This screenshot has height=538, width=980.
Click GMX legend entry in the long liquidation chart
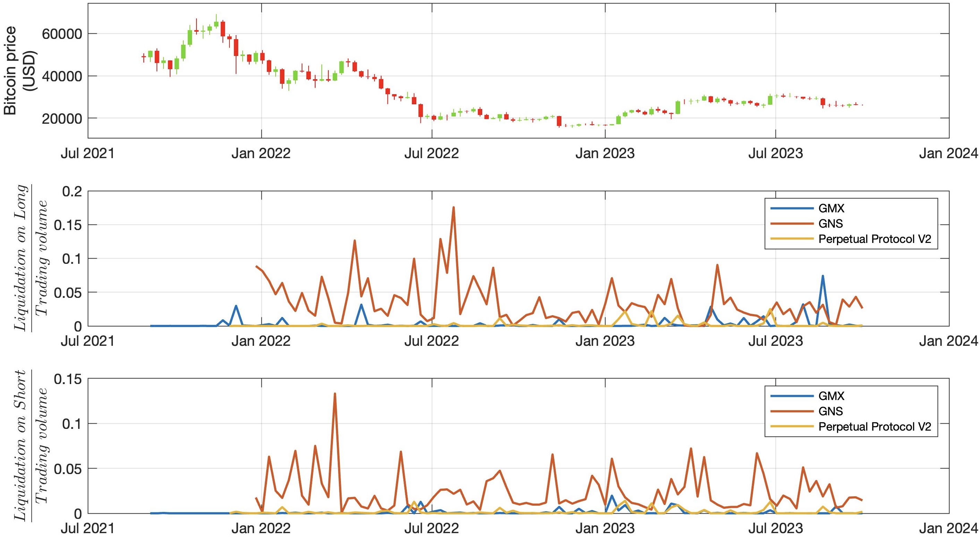point(831,208)
